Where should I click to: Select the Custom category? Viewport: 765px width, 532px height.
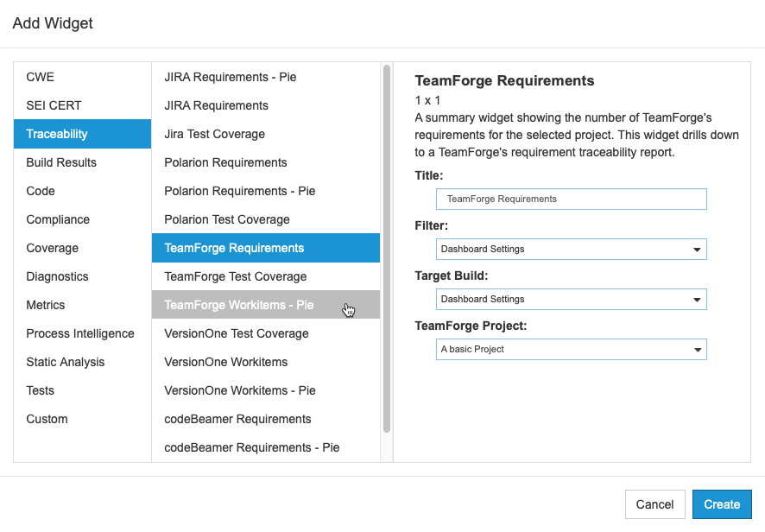coord(82,419)
